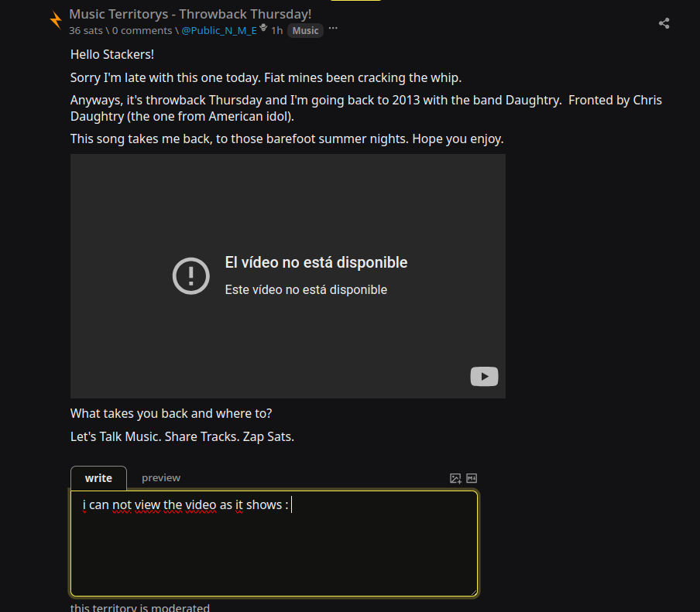Viewport: 700px width, 612px height.
Task: Switch to the preview tab
Action: 161,477
